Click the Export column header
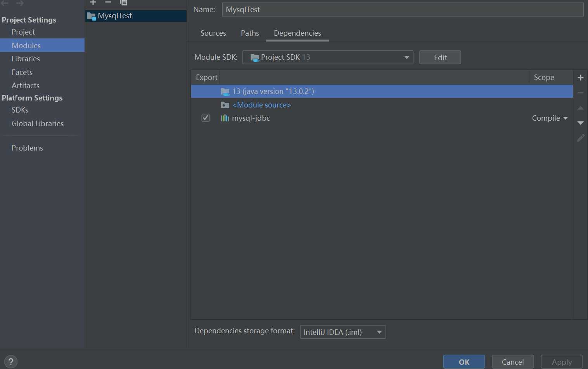This screenshot has width=588, height=369. [x=206, y=77]
